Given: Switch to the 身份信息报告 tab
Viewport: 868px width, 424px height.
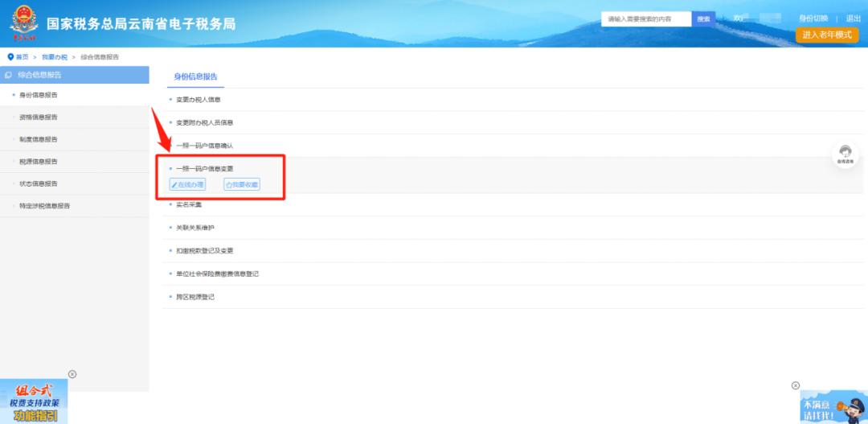Looking at the screenshot, I should (x=196, y=76).
